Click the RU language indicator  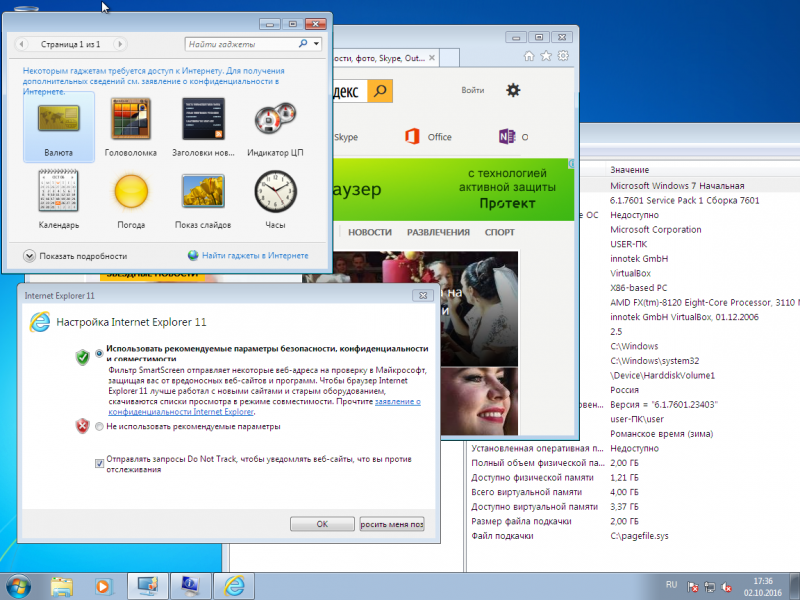point(671,585)
